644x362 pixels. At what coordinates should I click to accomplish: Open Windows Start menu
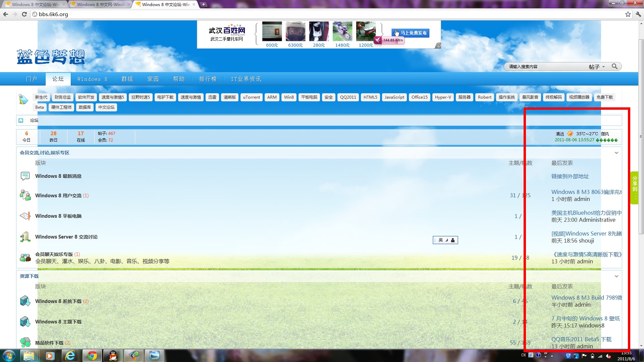tap(9, 356)
